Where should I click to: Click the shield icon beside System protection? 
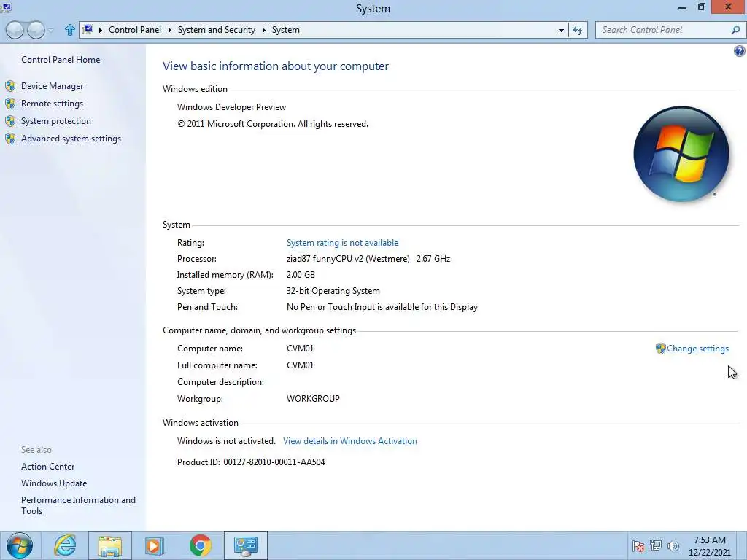click(x=10, y=121)
